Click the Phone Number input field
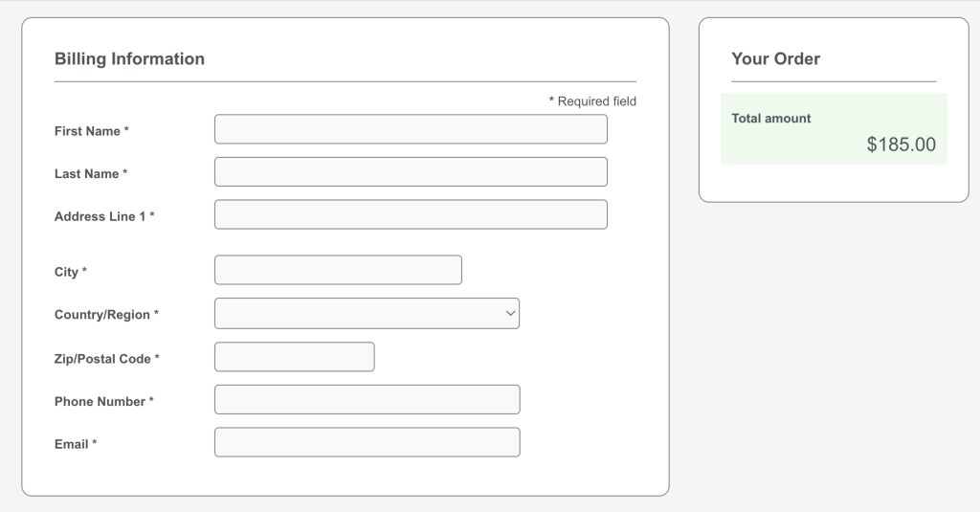Screen dimensions: 980x512 (x=367, y=399)
